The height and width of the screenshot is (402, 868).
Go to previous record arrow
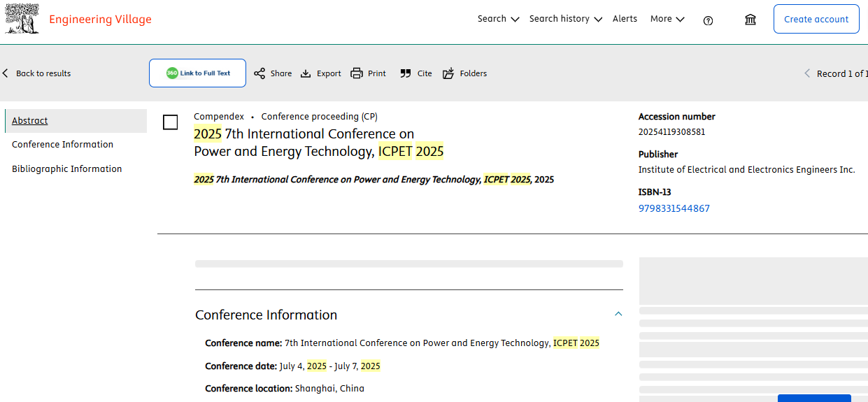point(807,73)
